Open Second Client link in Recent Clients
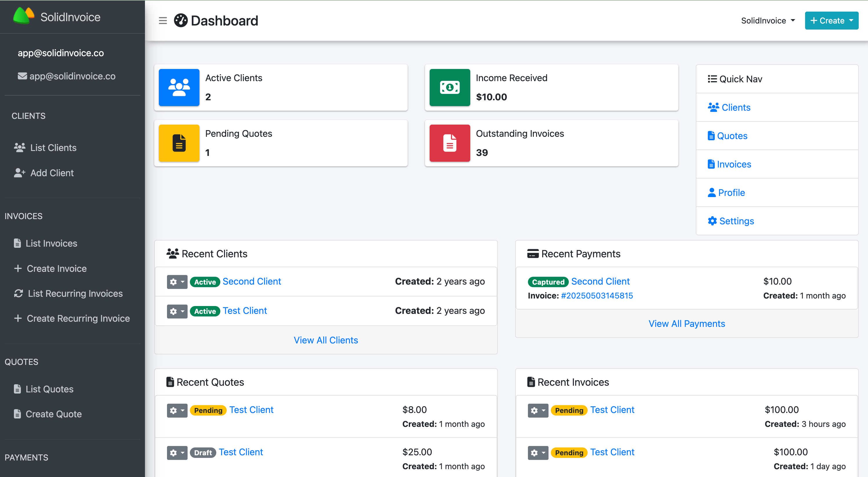 pyautogui.click(x=252, y=281)
